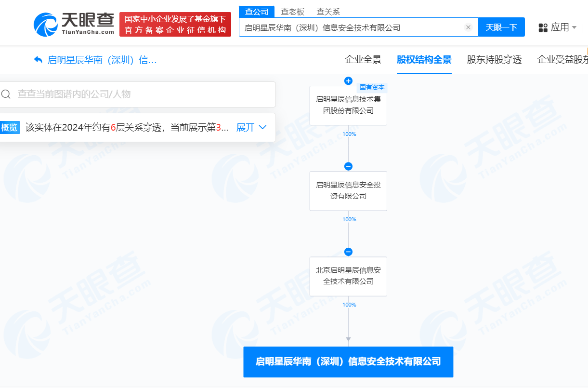This screenshot has height=388, width=588.
Task: Switch to the 查公司 search tab
Action: pos(257,12)
